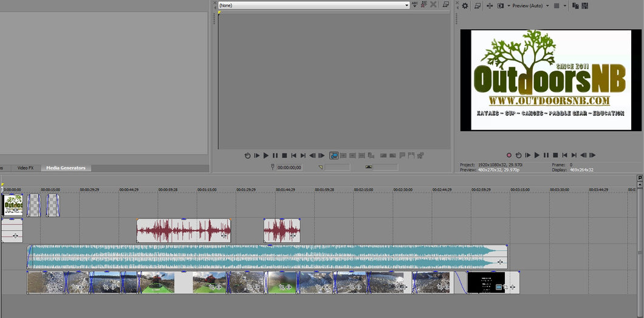The width and height of the screenshot is (644, 318).
Task: Select the short red audio waveform clip
Action: point(282,231)
